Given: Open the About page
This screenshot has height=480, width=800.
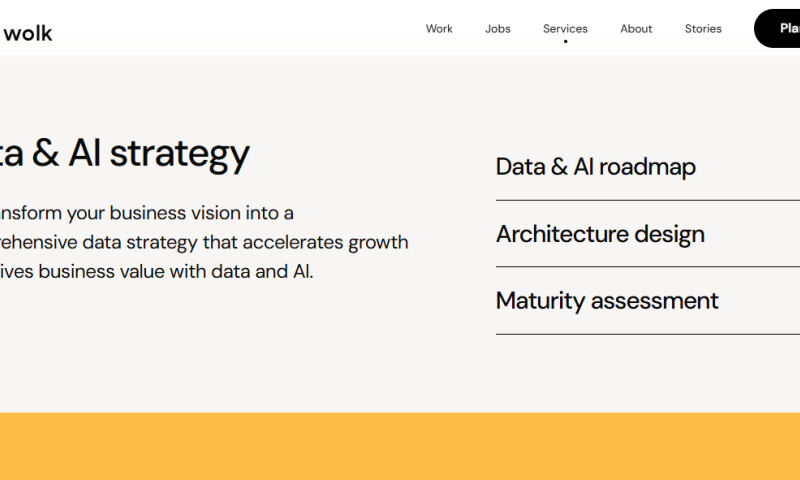Looking at the screenshot, I should (x=636, y=29).
